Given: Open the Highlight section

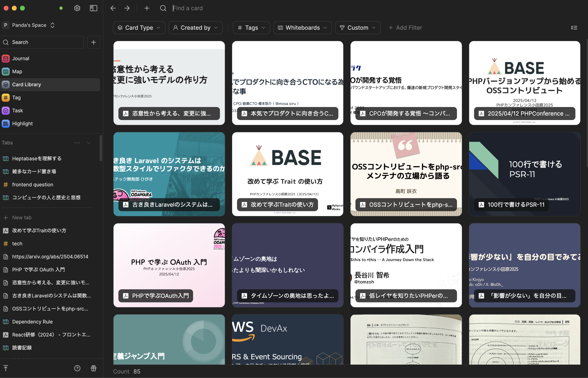Looking at the screenshot, I should [23, 123].
